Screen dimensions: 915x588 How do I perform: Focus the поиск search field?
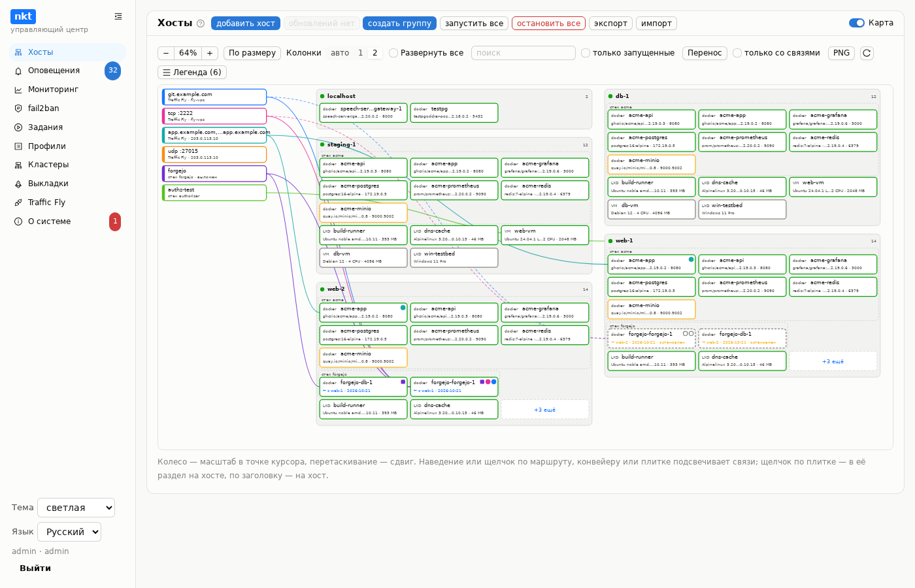pos(524,53)
